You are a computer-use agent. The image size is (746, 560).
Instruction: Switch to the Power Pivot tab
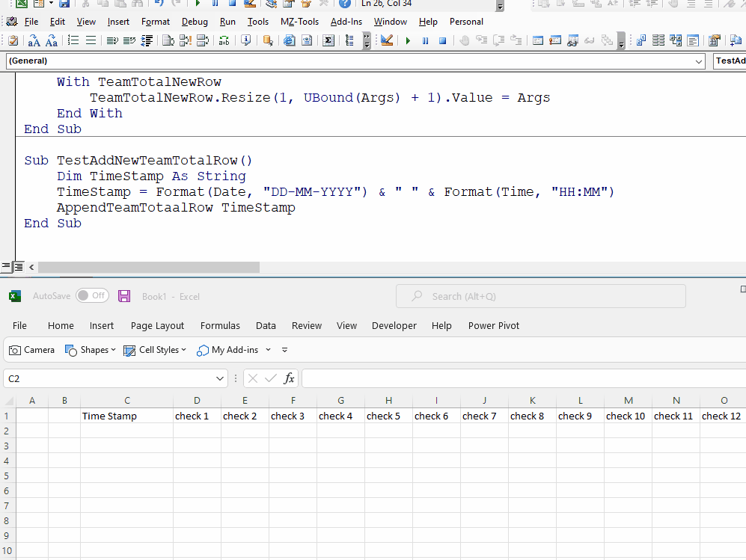pyautogui.click(x=493, y=326)
